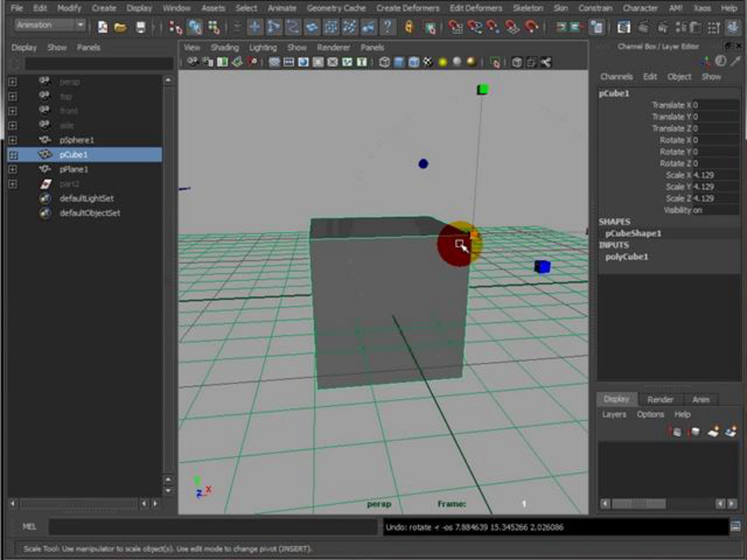Select pPlane1 in the outliner
The width and height of the screenshot is (747, 560).
coord(74,170)
